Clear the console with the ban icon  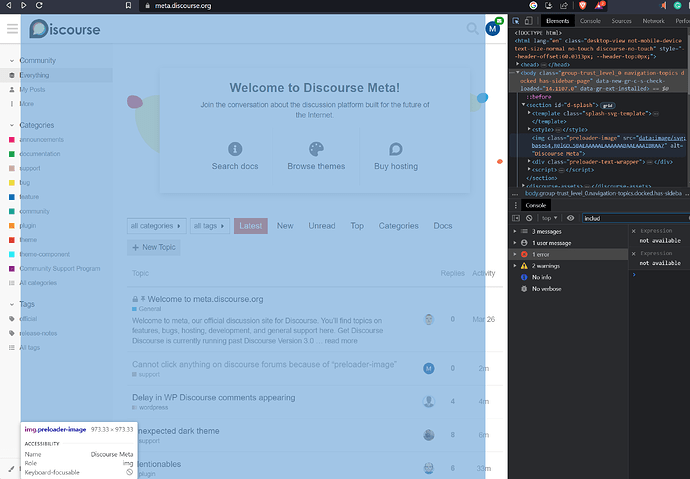click(x=529, y=218)
